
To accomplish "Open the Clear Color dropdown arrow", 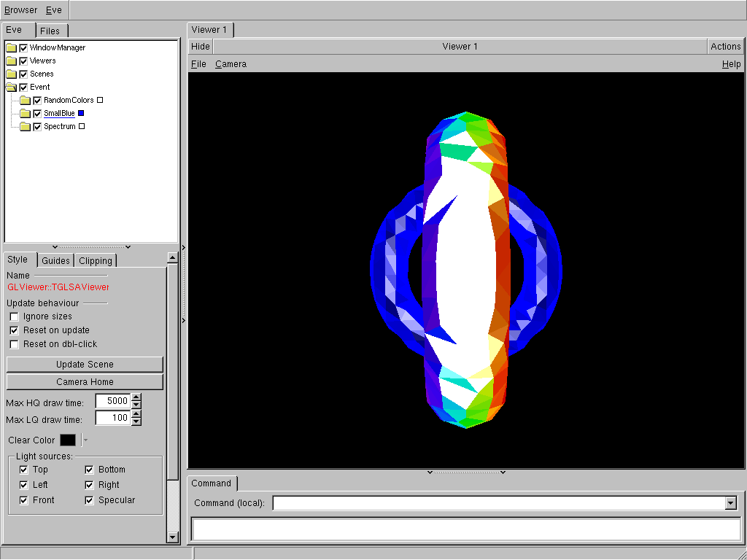I will click(85, 440).
